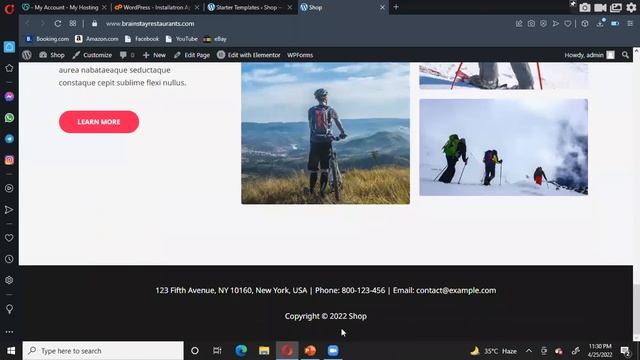The height and width of the screenshot is (360, 640).
Task: Open Messenger in the Opera sidebar
Action: pyautogui.click(x=9, y=97)
